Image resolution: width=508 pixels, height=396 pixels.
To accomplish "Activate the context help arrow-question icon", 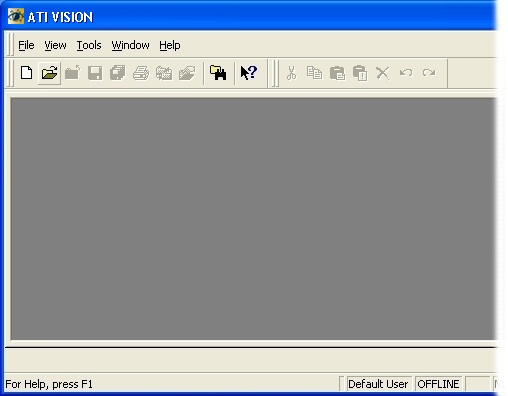I will pyautogui.click(x=249, y=73).
